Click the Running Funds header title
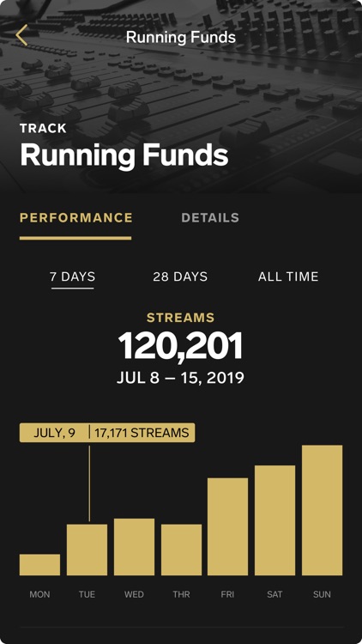362x644 pixels. pos(181,37)
